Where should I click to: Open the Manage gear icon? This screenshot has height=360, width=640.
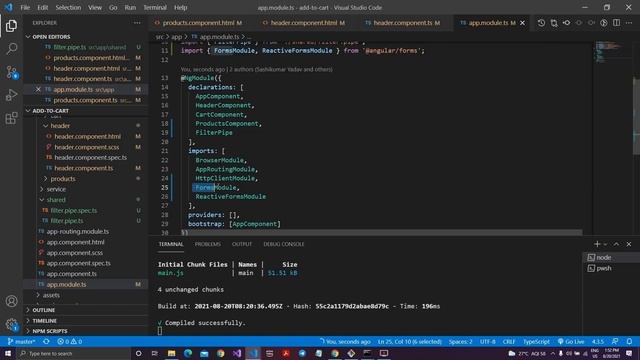click(11, 324)
